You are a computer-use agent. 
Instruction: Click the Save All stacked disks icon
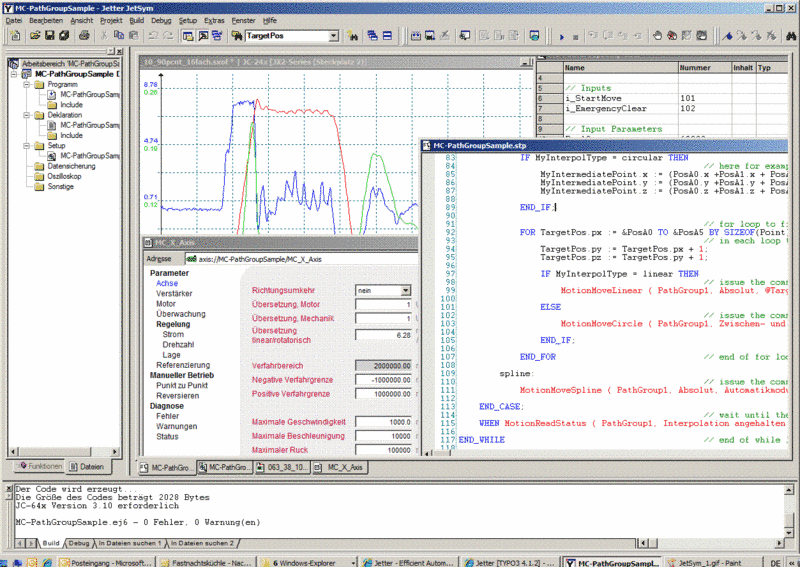click(x=64, y=36)
